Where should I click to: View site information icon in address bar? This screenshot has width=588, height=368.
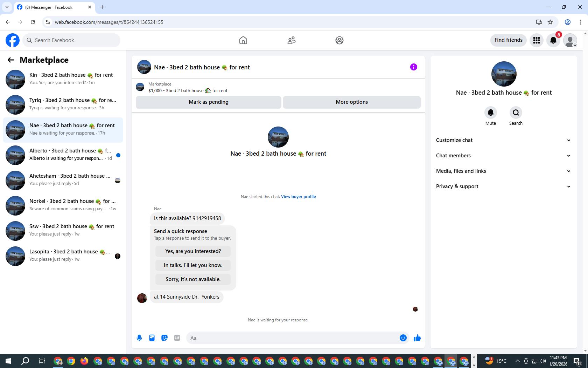[48, 22]
